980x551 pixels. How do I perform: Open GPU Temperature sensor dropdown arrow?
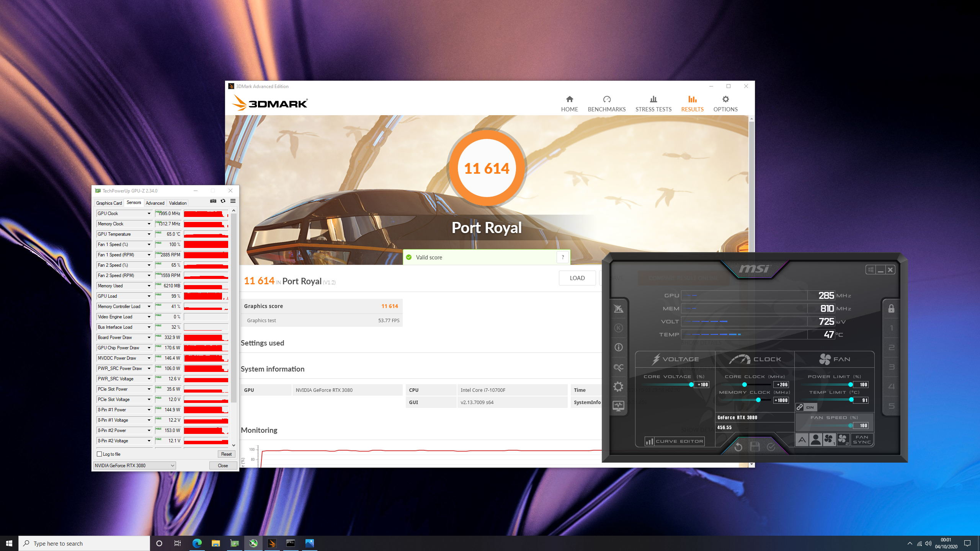[x=149, y=234]
